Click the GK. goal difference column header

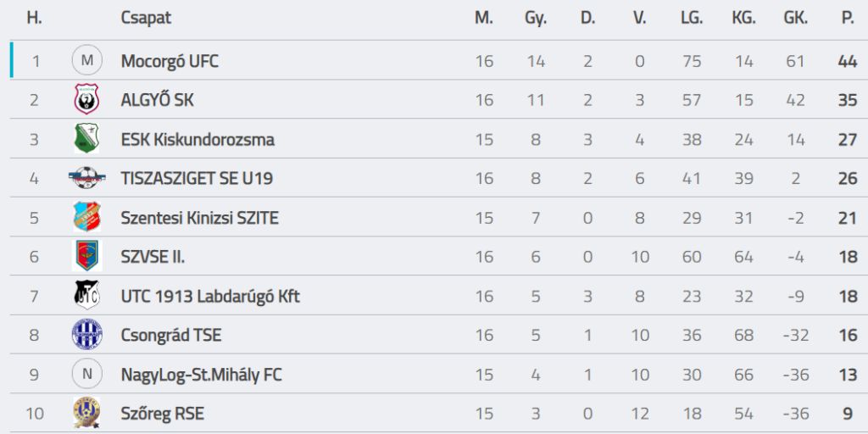(795, 18)
